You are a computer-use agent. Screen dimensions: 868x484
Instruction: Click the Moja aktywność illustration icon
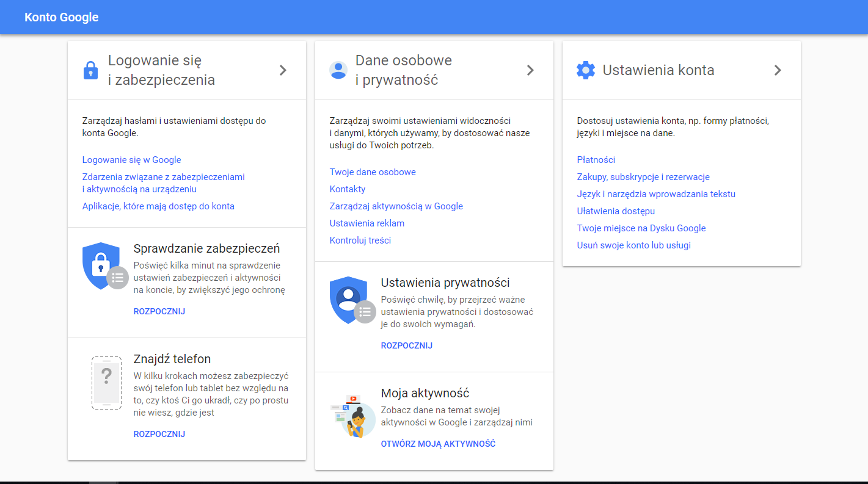[x=351, y=417]
